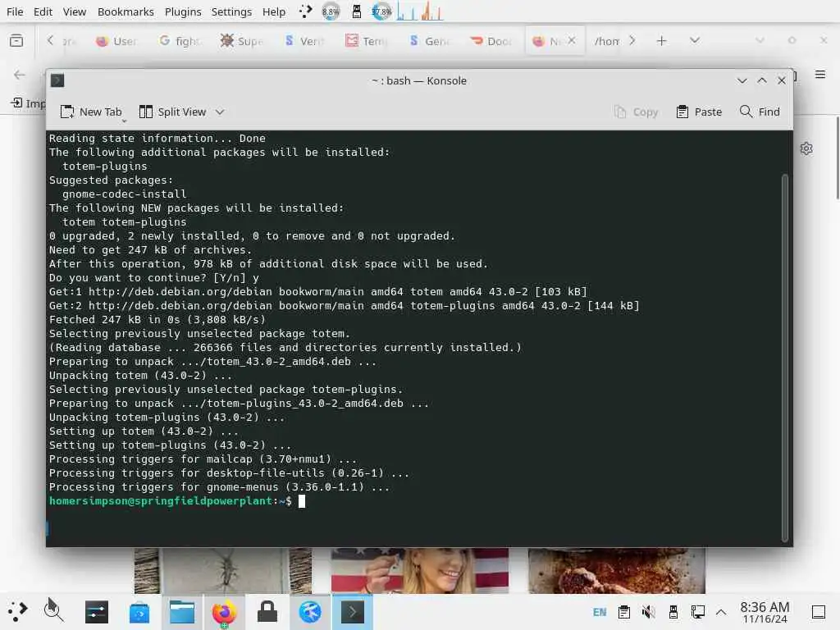Viewport: 840px width, 630px height.
Task: Click the network display tray icon
Action: tap(698, 612)
